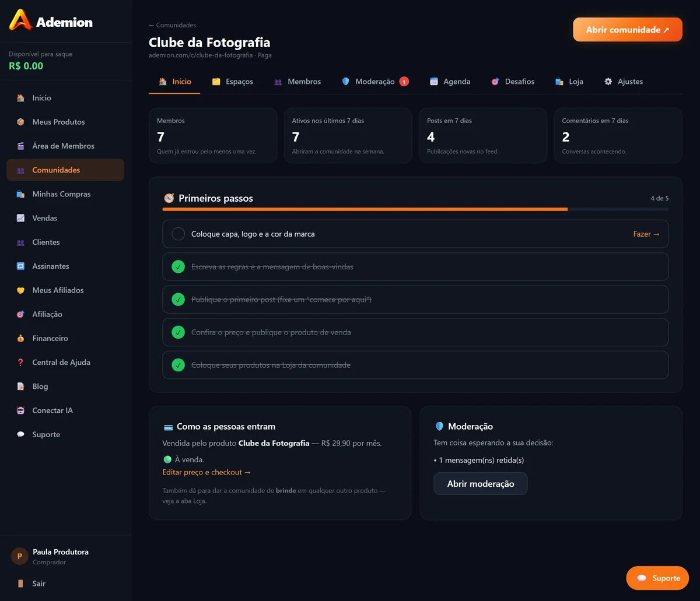Click the Primeiros passos compass icon
Image resolution: width=700 pixels, height=601 pixels.
click(x=169, y=198)
